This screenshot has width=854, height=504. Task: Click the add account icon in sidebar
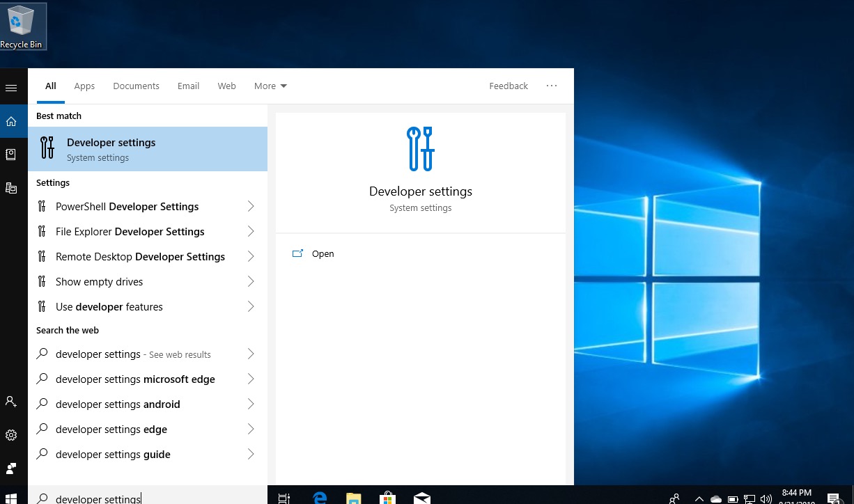[11, 402]
